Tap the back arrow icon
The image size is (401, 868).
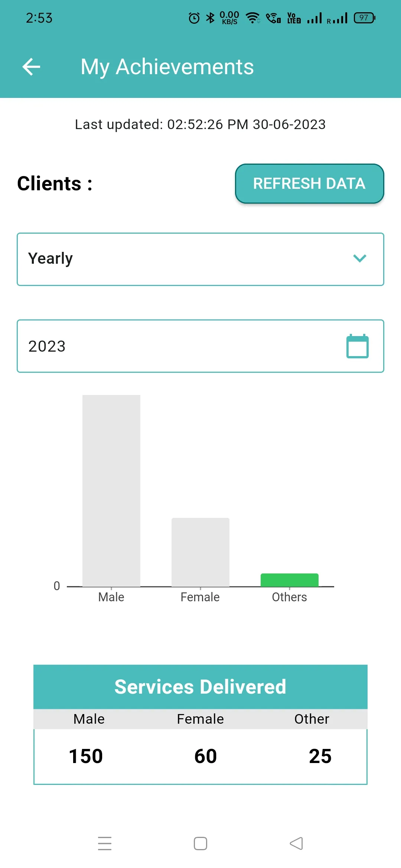pyautogui.click(x=31, y=67)
